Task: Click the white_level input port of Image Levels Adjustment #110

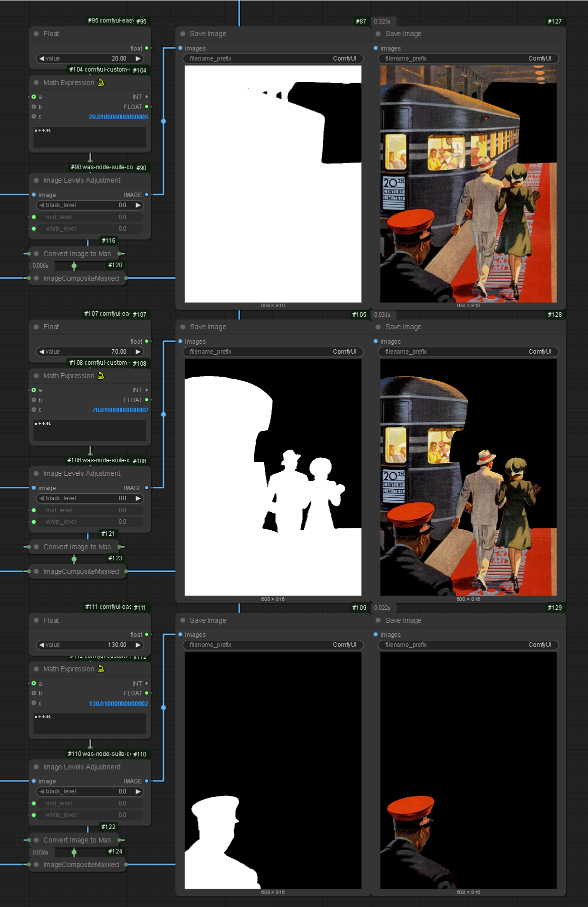Action: click(33, 815)
